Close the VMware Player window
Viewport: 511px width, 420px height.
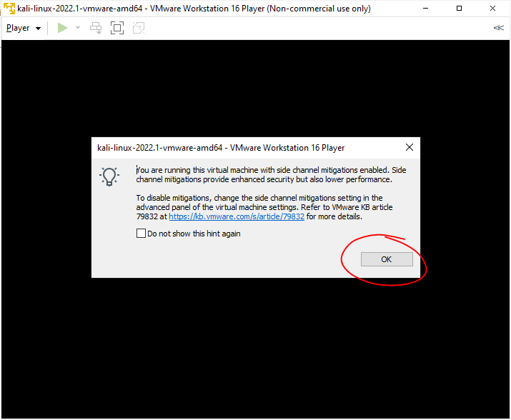click(x=492, y=9)
